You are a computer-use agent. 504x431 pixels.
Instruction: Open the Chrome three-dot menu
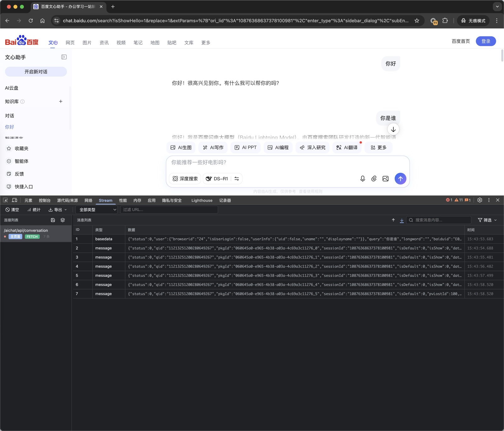(497, 21)
